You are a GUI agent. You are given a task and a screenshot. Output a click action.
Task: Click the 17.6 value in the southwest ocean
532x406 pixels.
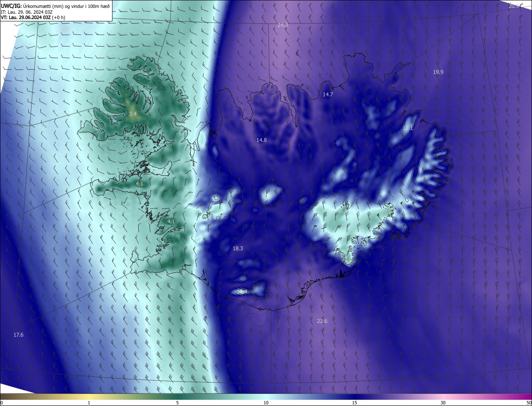pyautogui.click(x=18, y=335)
